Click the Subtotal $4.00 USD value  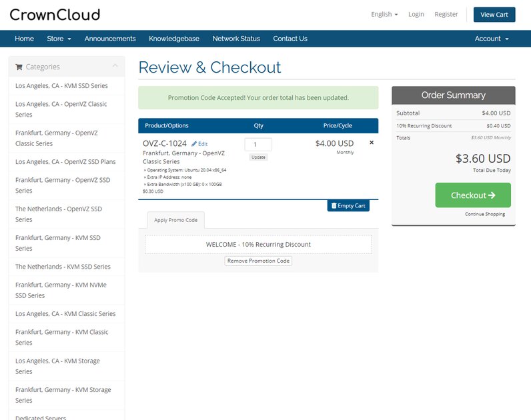tap(496, 113)
